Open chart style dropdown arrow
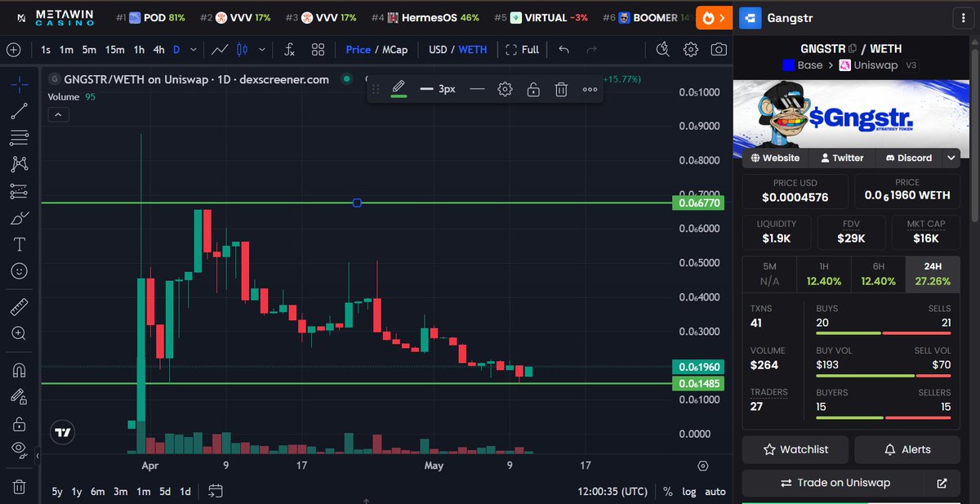Viewport: 980px width, 504px height. [261, 49]
